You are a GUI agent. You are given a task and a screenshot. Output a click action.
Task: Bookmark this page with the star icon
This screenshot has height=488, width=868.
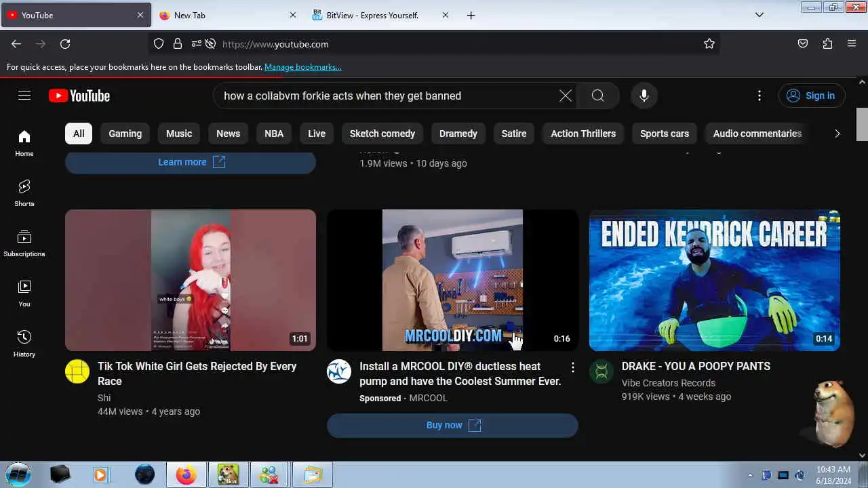[709, 43]
